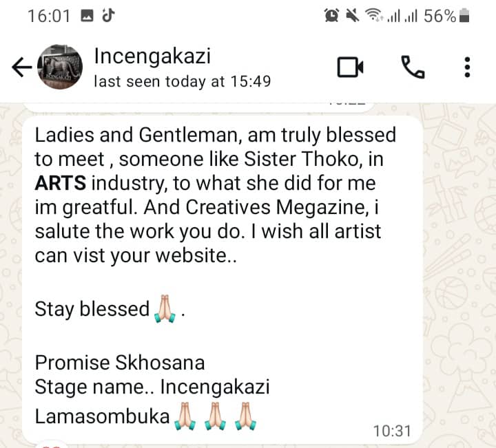Open Incengakazi's profile picture
The width and height of the screenshot is (496, 448).
point(60,67)
